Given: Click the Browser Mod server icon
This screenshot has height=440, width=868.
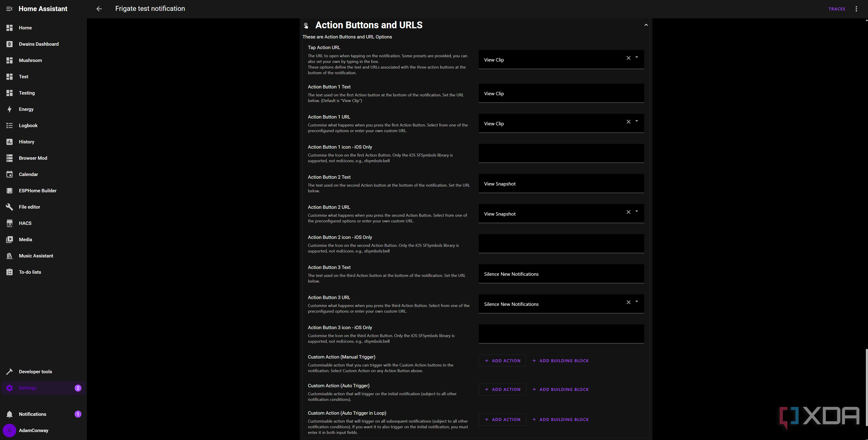Looking at the screenshot, I should pyautogui.click(x=9, y=158).
